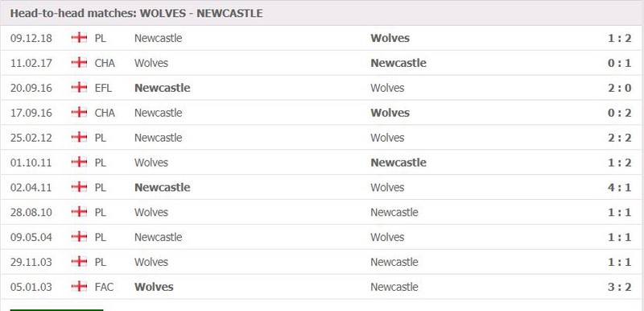This screenshot has width=644, height=311.
Task: Click England flag icon for 17.09.16 match
Action: point(79,112)
